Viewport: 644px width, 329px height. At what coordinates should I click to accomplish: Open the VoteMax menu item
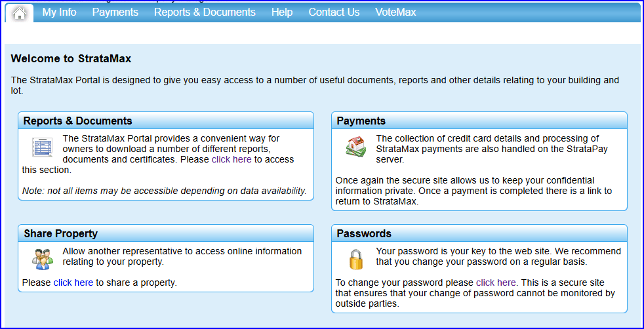point(395,12)
